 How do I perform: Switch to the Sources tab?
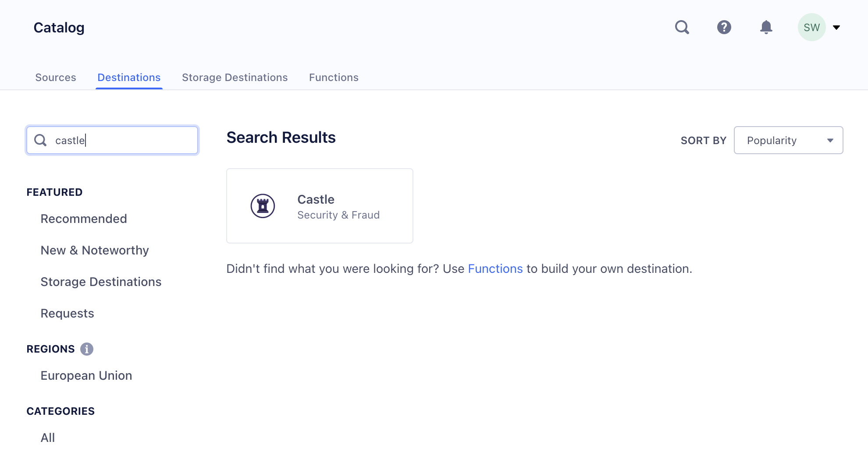55,77
